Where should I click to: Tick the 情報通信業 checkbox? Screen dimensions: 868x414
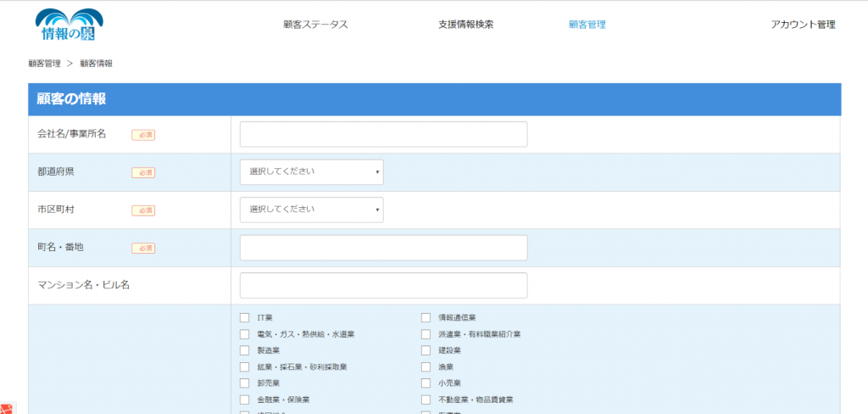[x=426, y=318]
